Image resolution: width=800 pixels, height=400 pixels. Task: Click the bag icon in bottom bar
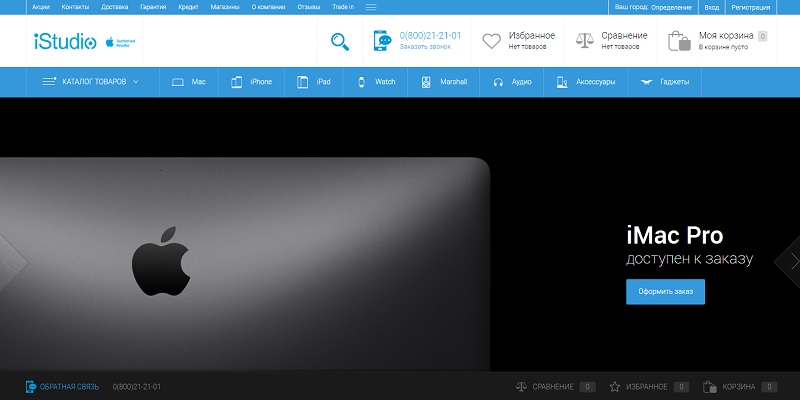(710, 387)
